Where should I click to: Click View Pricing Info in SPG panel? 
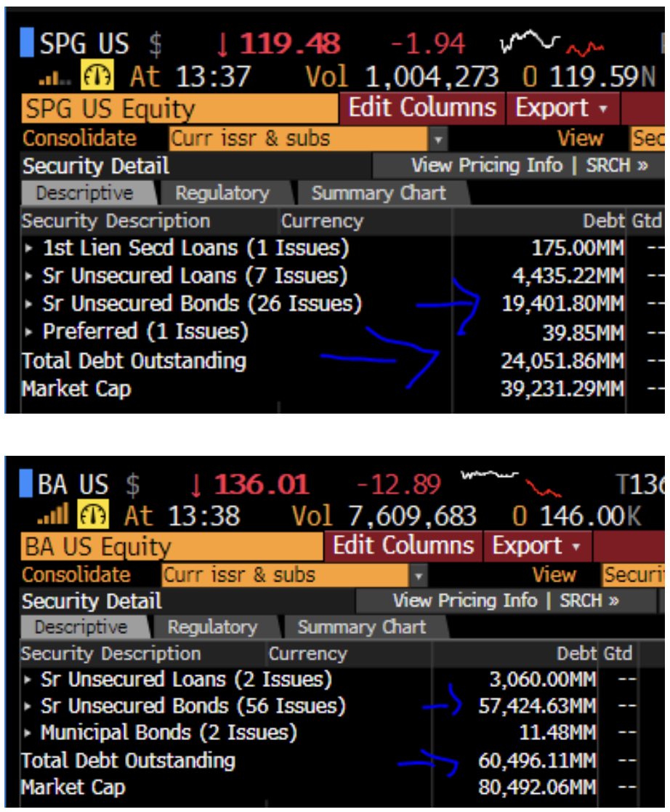(x=487, y=165)
